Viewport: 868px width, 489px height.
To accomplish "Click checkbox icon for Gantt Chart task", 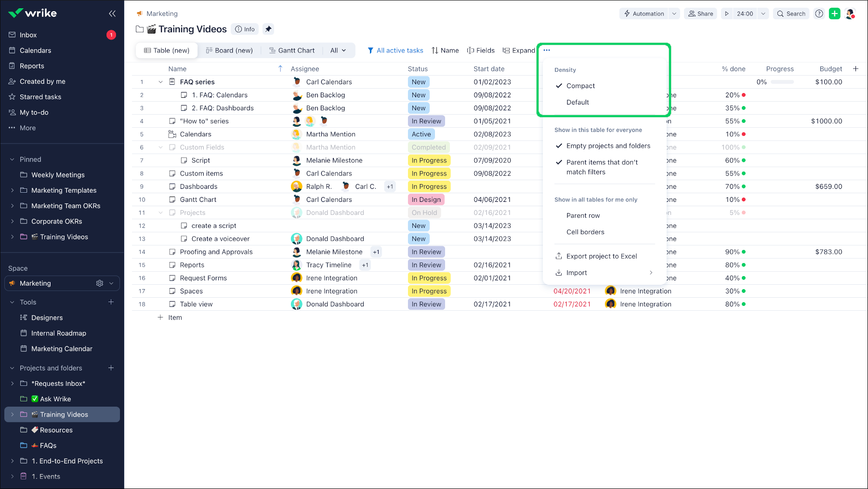I will pos(172,199).
